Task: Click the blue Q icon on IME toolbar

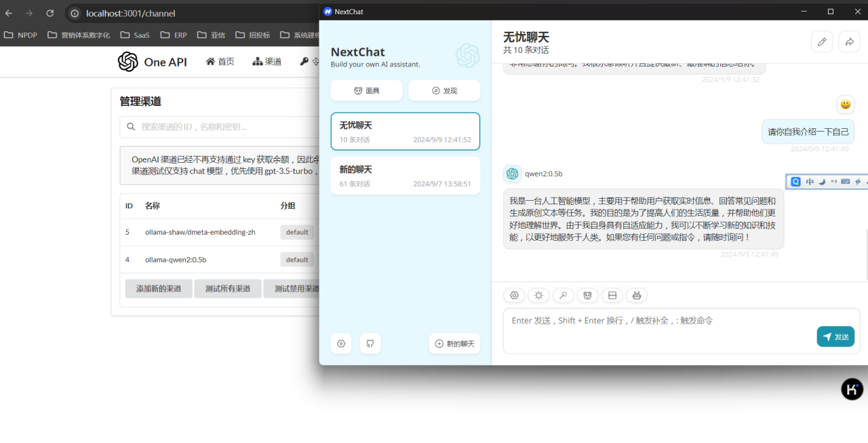Action: (796, 182)
